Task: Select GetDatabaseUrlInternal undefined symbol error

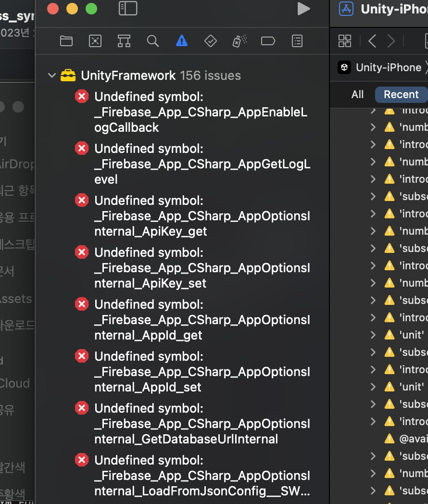Action: coord(202,424)
